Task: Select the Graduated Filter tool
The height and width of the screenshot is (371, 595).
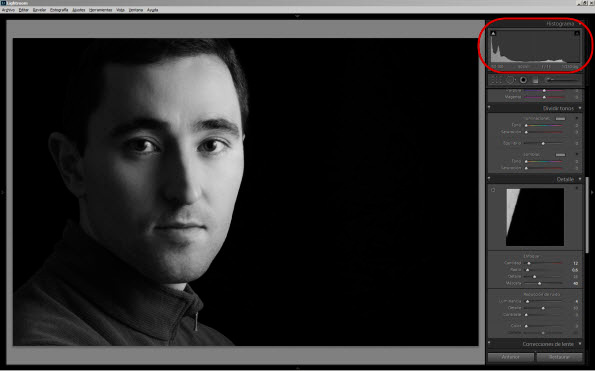Action: [x=535, y=80]
